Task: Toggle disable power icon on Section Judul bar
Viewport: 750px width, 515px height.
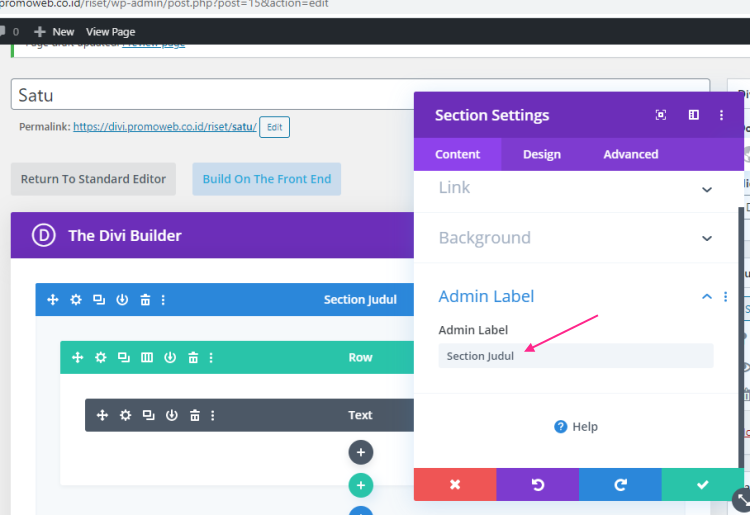Action: [122, 300]
